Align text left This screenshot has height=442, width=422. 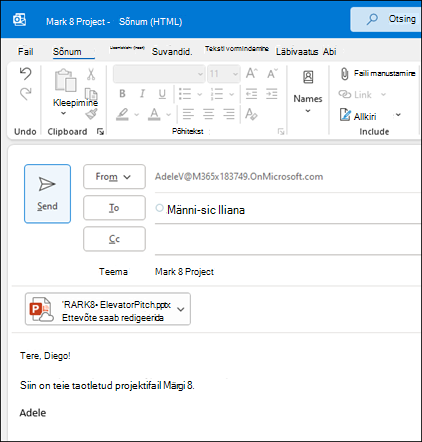tap(188, 114)
